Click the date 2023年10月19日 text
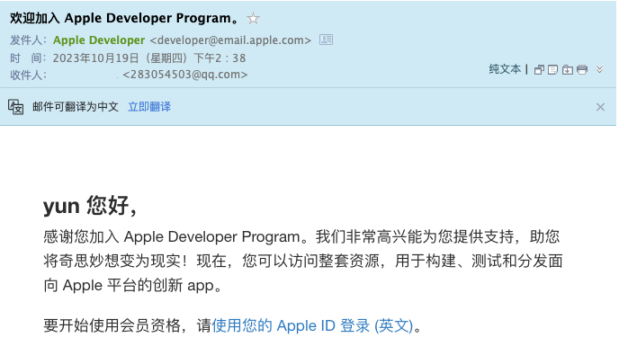 [96, 58]
